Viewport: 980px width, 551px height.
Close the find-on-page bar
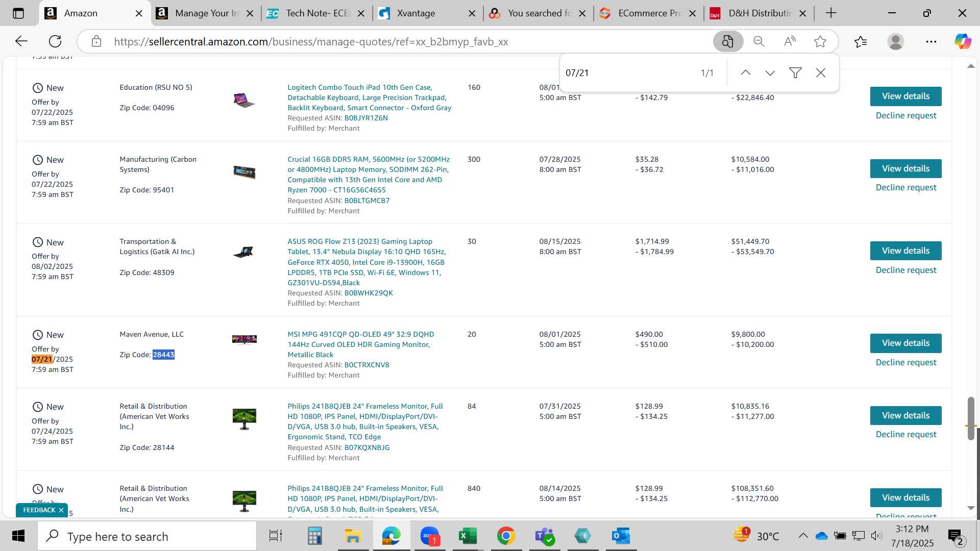click(821, 73)
